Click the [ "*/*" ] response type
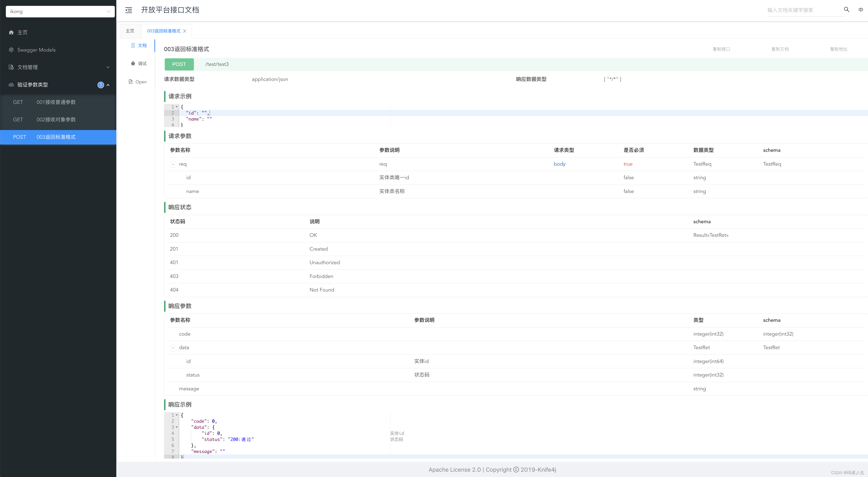868x477 pixels. click(612, 79)
